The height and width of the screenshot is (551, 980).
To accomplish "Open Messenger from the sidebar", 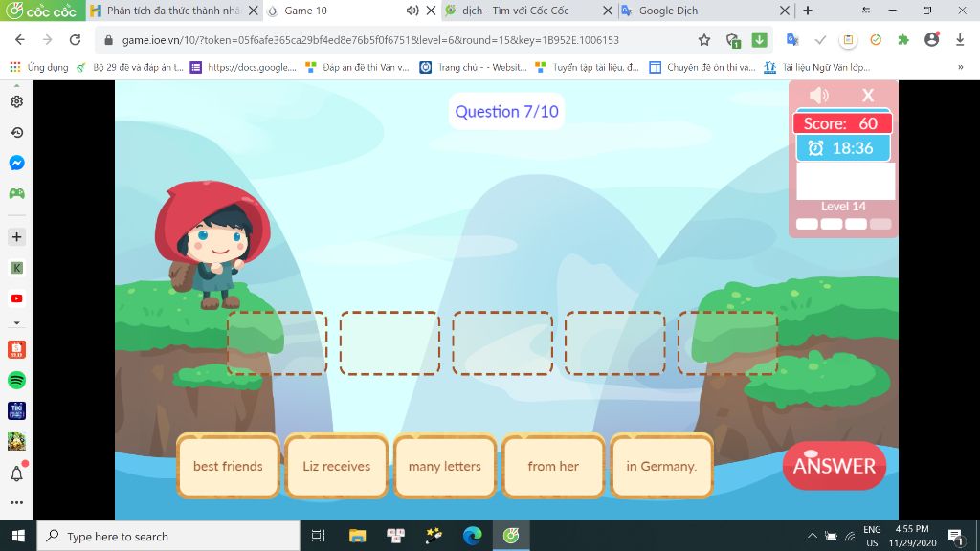I will coord(17,163).
